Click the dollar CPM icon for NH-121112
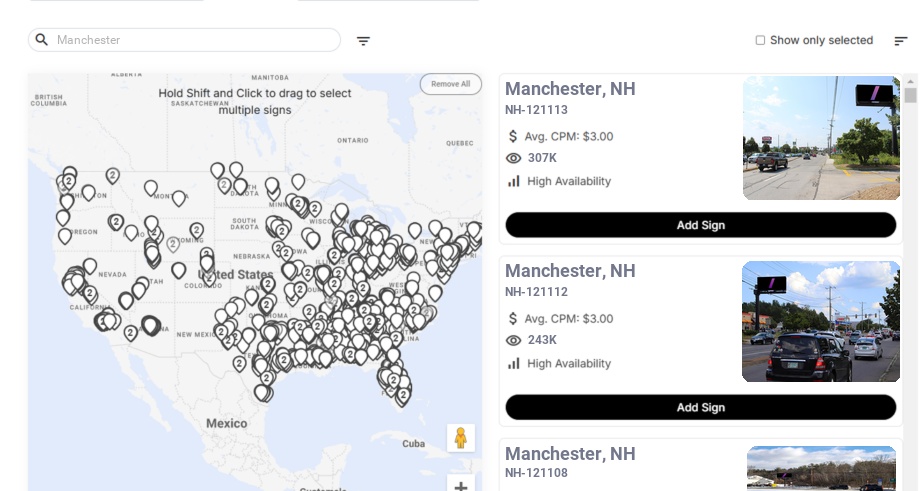 [513, 319]
